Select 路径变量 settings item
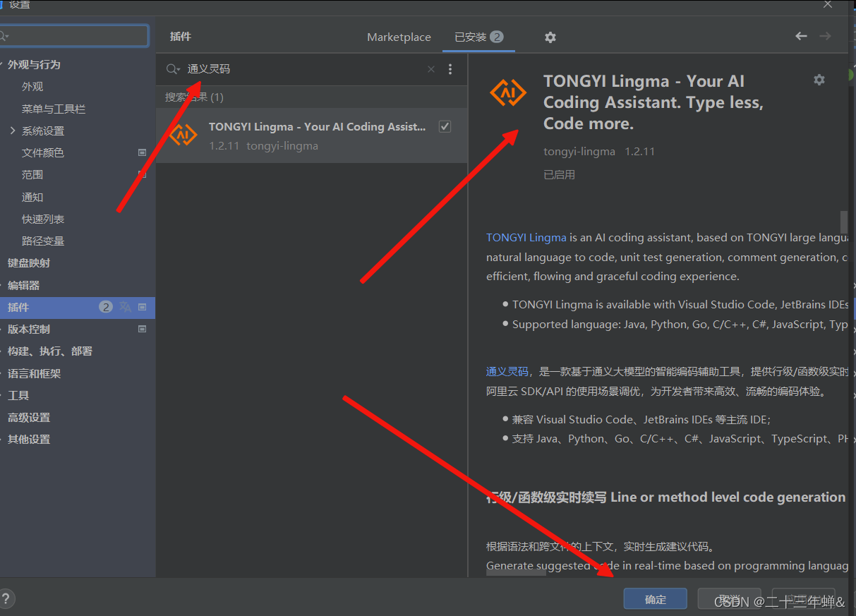 [x=43, y=241]
